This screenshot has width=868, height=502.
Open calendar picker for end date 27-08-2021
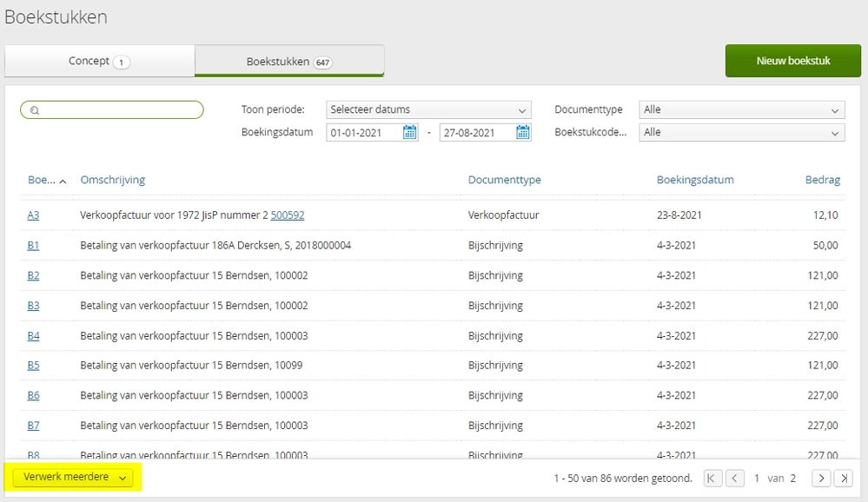(x=522, y=133)
